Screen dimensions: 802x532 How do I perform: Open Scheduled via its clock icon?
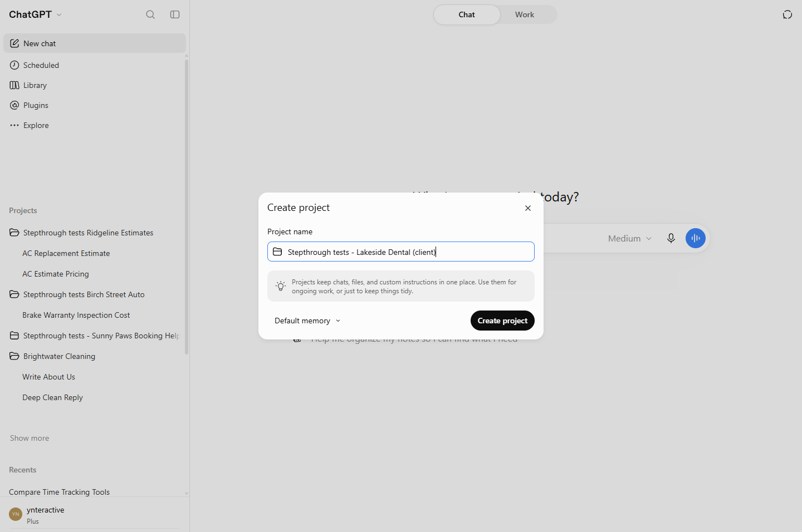point(14,65)
